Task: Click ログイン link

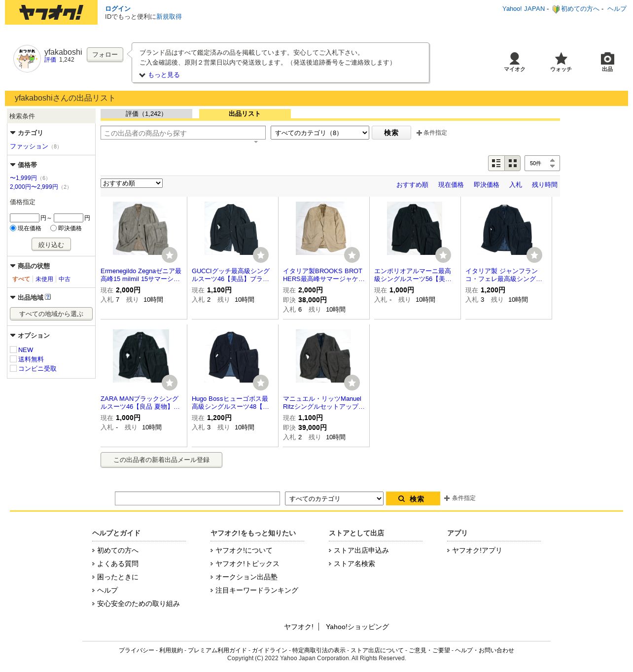Action: (118, 9)
